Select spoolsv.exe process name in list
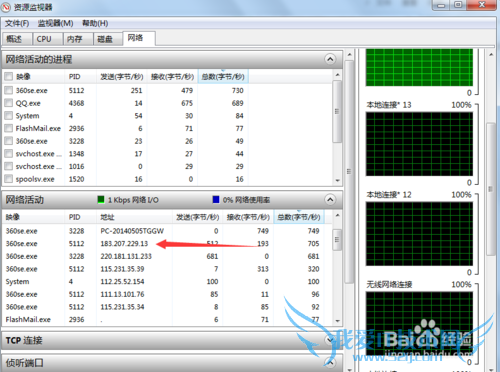Screen dimensions: 500x372 35,179
